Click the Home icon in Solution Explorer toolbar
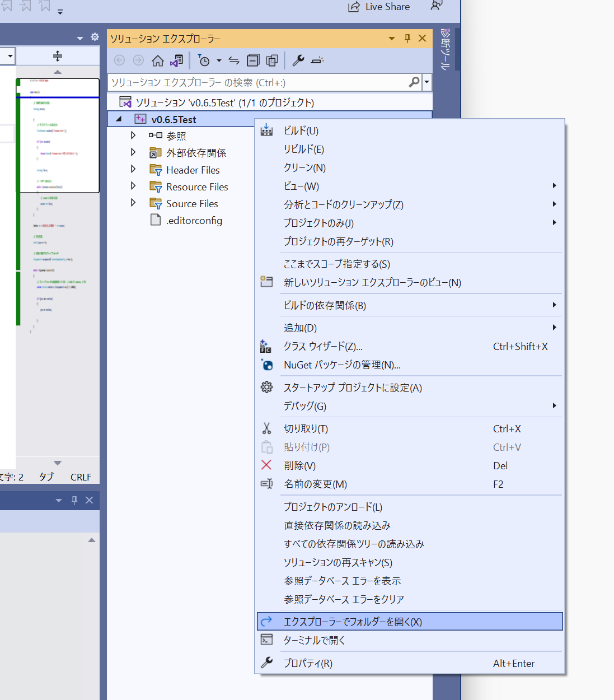The height and width of the screenshot is (700, 614). click(158, 60)
